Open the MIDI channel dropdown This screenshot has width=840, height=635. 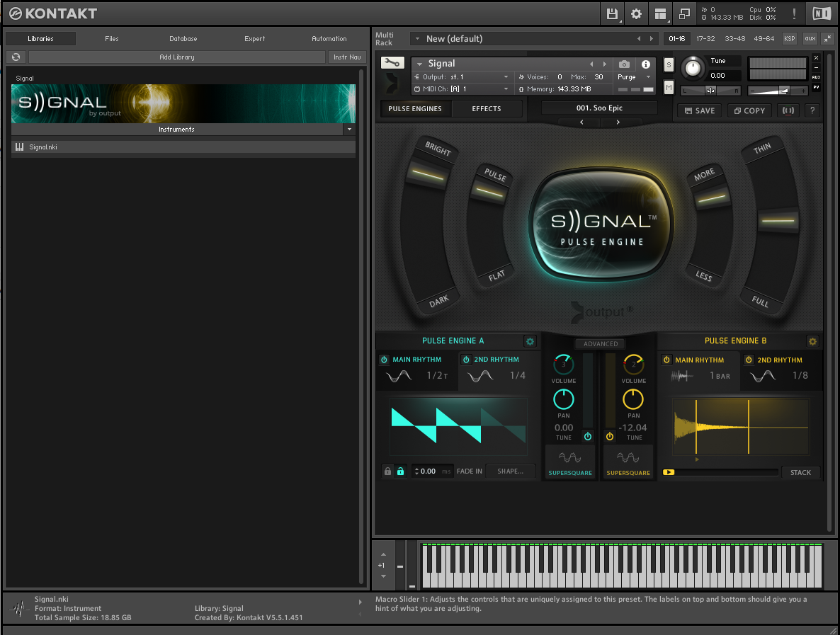pos(506,89)
